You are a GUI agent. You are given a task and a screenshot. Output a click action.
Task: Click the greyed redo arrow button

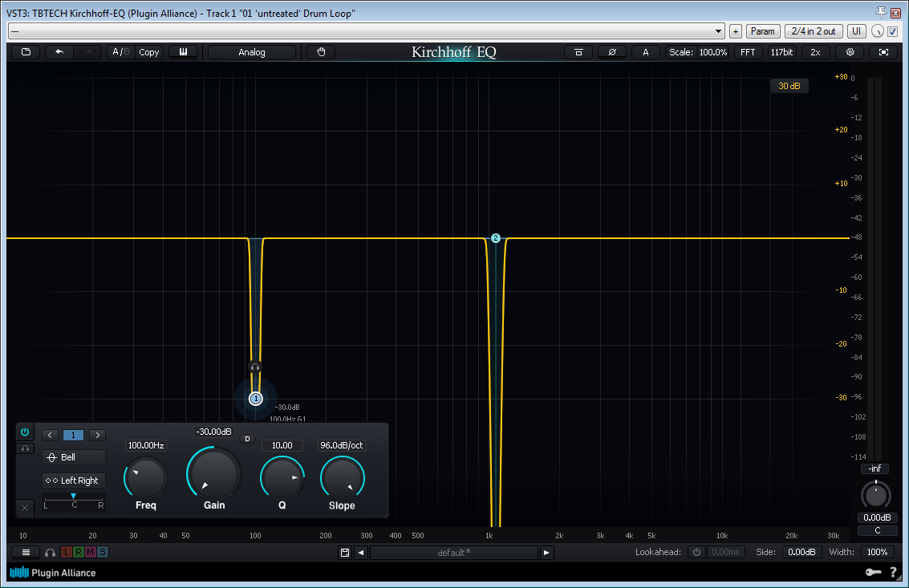point(88,52)
